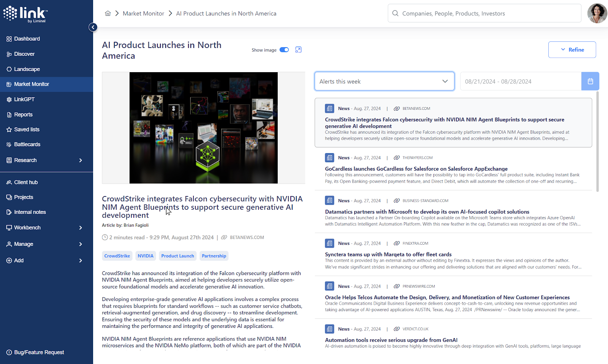Click the magnifier search icon
This screenshot has width=608, height=364.
(x=395, y=13)
